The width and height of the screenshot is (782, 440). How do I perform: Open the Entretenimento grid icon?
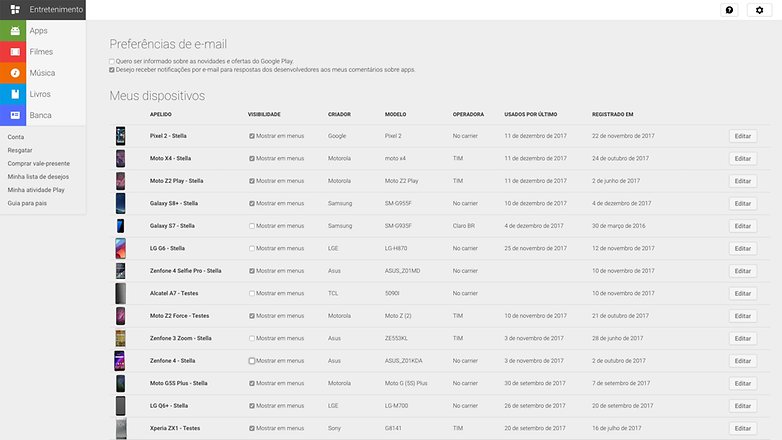coord(15,9)
